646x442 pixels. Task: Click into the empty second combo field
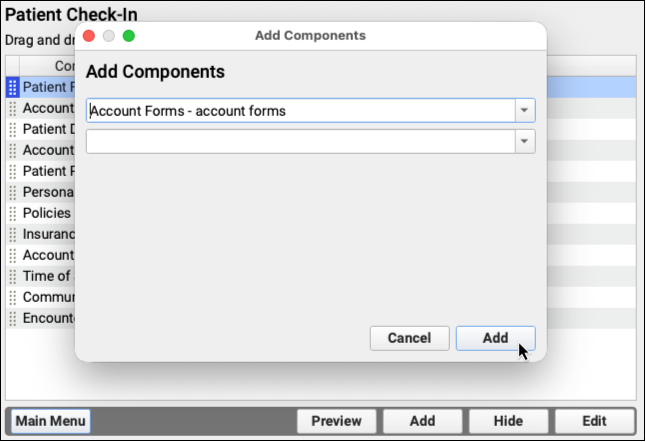(300, 142)
